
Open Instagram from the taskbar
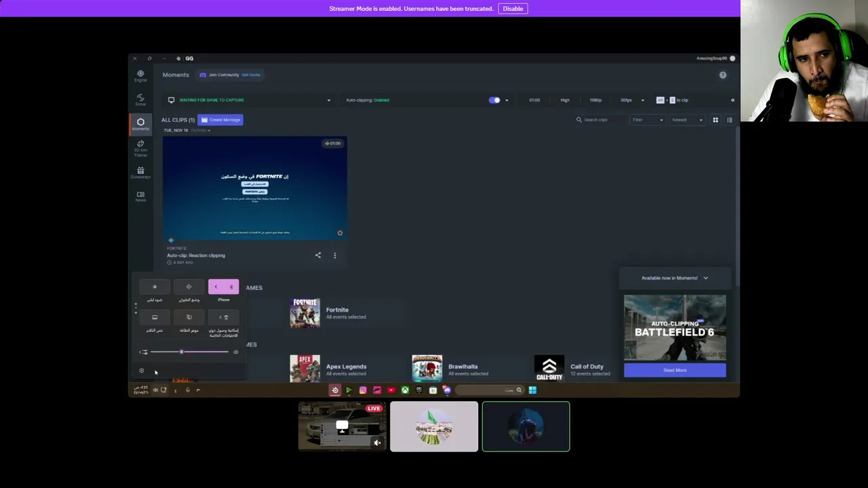(x=363, y=390)
